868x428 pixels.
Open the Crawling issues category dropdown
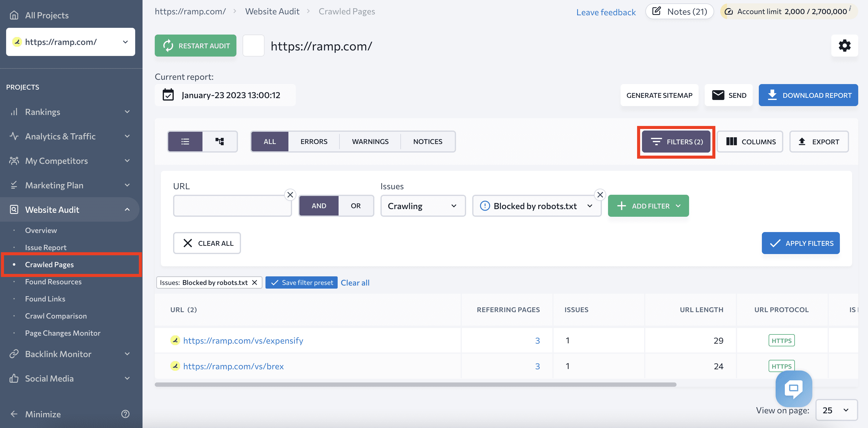click(x=423, y=206)
